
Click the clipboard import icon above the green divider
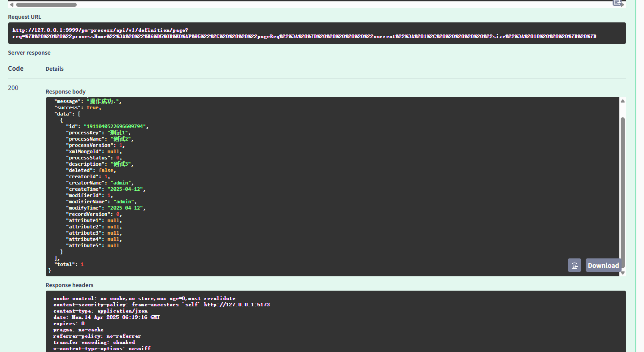pyautogui.click(x=617, y=3)
